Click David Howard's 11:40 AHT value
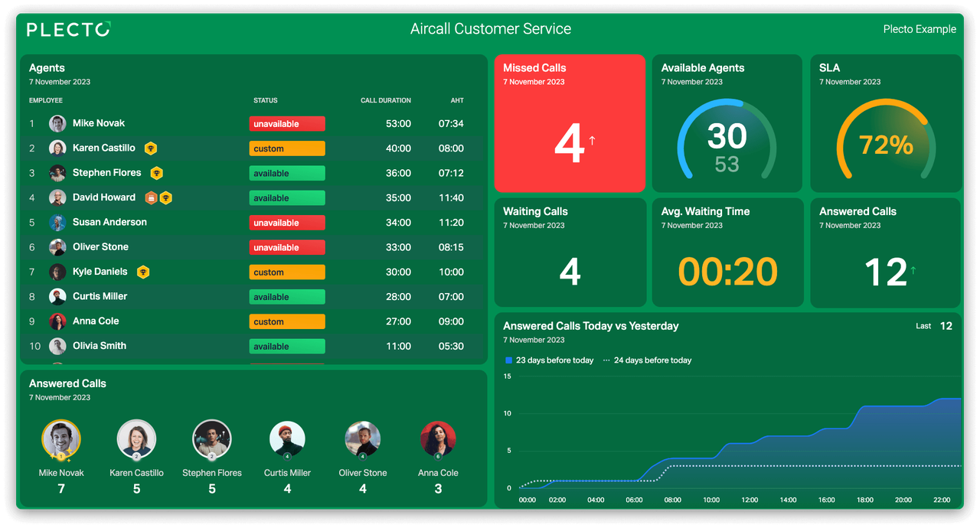The image size is (980, 528). pos(451,198)
